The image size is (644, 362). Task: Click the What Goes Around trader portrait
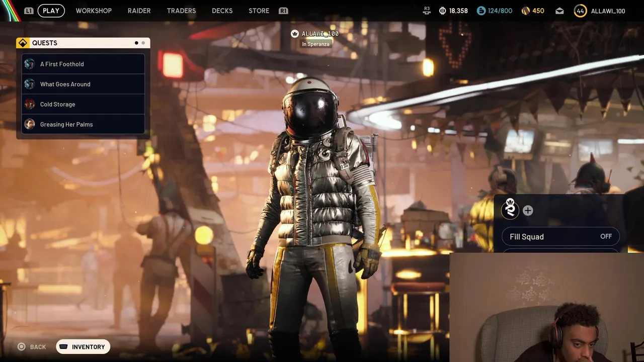pyautogui.click(x=30, y=84)
